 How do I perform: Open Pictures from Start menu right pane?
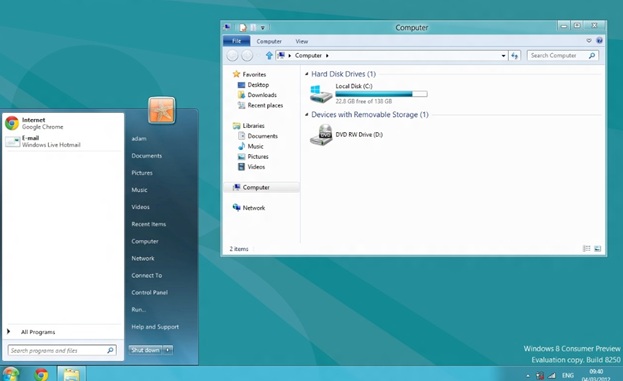[x=142, y=173]
